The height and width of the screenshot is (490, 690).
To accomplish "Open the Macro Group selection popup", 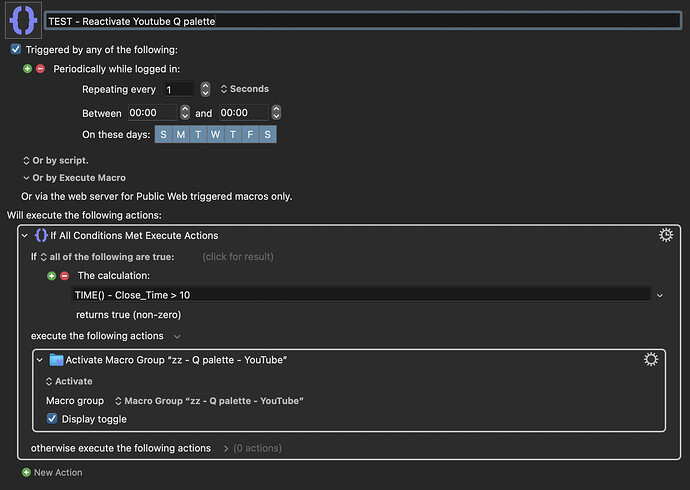I will (x=209, y=401).
